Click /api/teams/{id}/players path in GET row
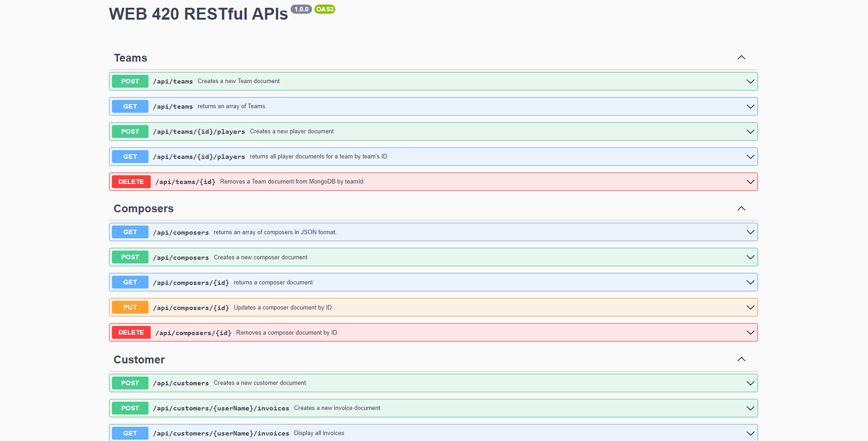The height and width of the screenshot is (441, 868). pyautogui.click(x=199, y=157)
